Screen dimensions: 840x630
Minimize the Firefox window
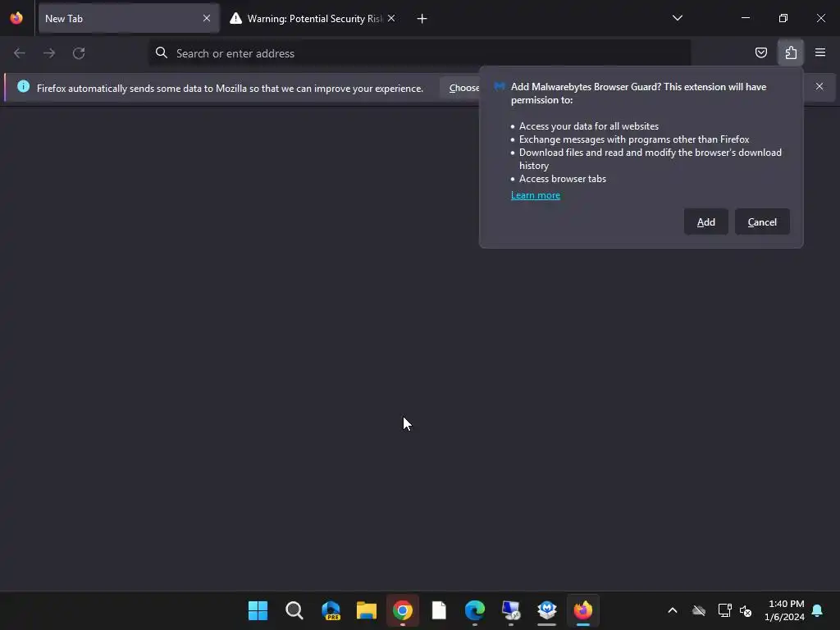745,18
